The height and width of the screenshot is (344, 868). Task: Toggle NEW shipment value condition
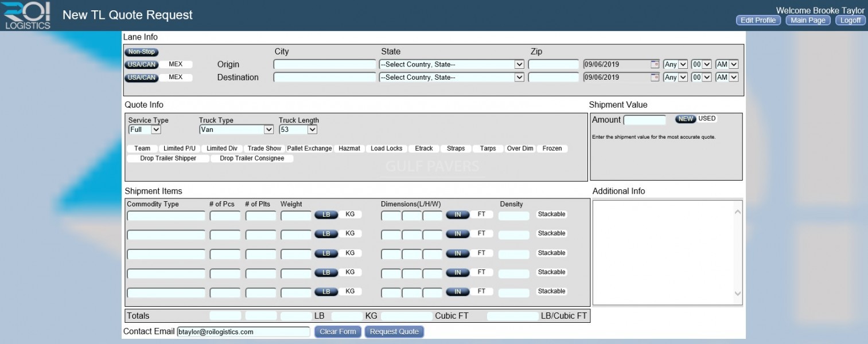pyautogui.click(x=686, y=119)
